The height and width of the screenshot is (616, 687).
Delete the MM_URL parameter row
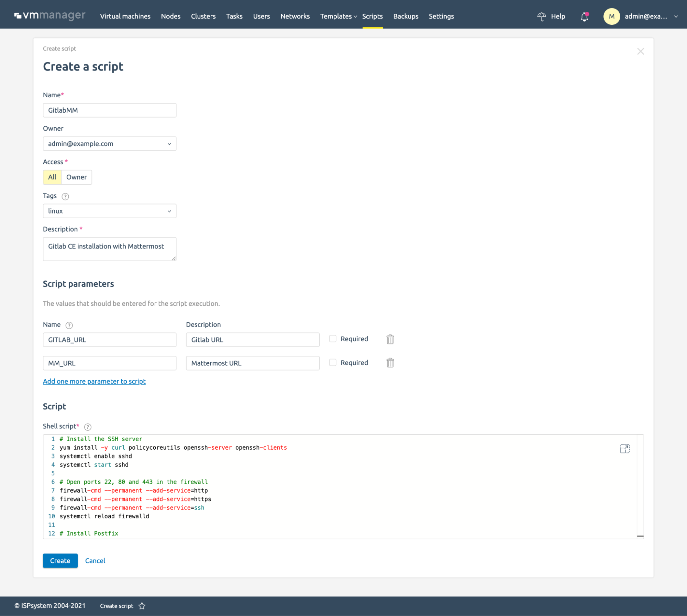(x=390, y=363)
